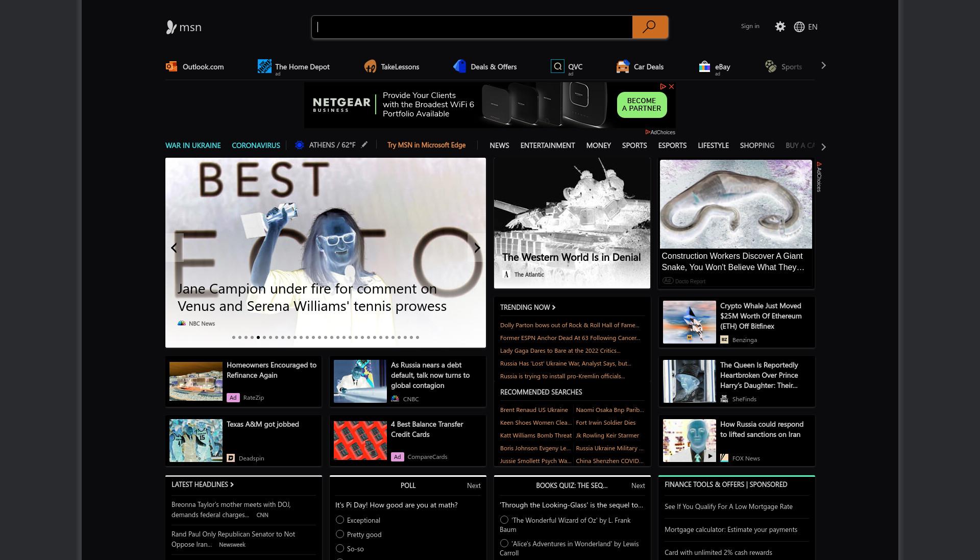This screenshot has height=560, width=980.
Task: Click the CNBC source icon
Action: click(395, 399)
